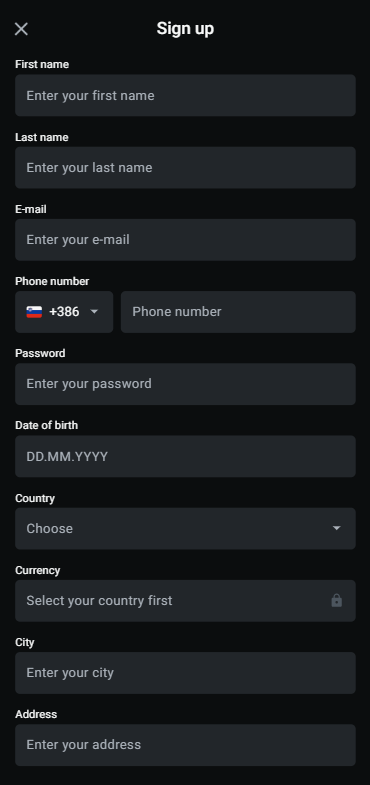The height and width of the screenshot is (785, 370).
Task: Click the Sign up heading
Action: (x=185, y=29)
